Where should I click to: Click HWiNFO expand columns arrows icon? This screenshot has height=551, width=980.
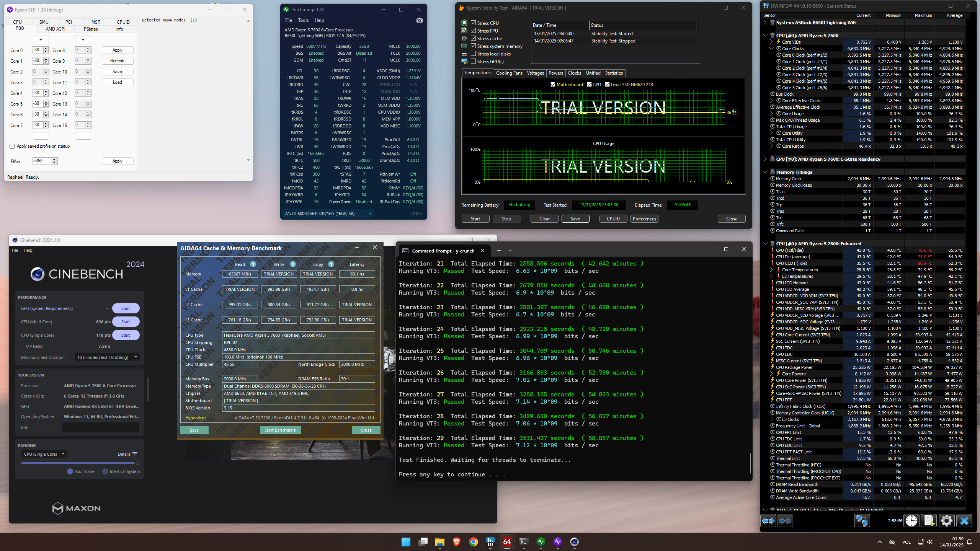click(768, 521)
